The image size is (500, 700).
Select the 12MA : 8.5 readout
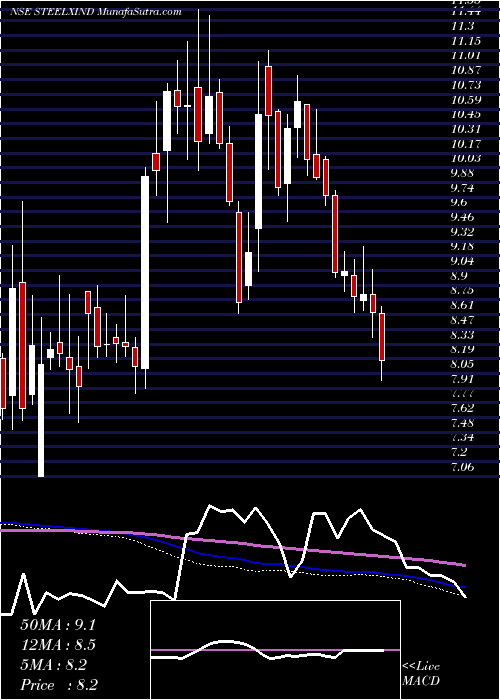pos(58,645)
